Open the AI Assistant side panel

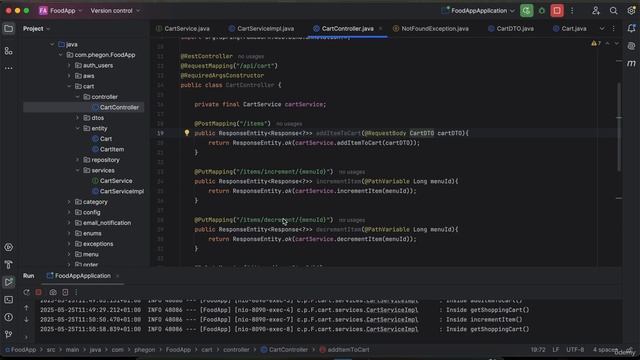[631, 46]
